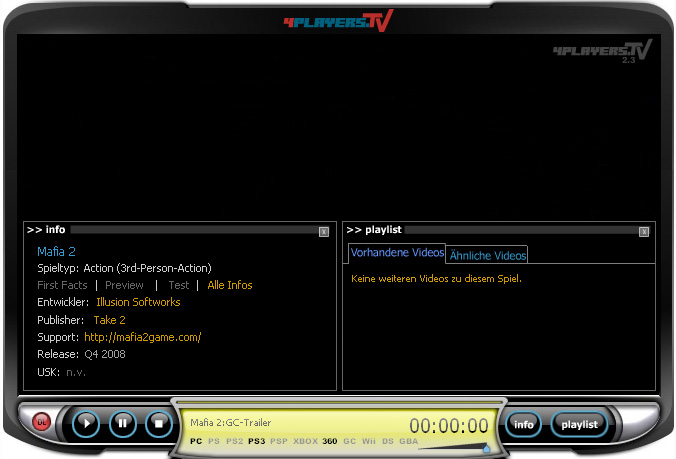Open Take 2 publisher link

tap(110, 320)
